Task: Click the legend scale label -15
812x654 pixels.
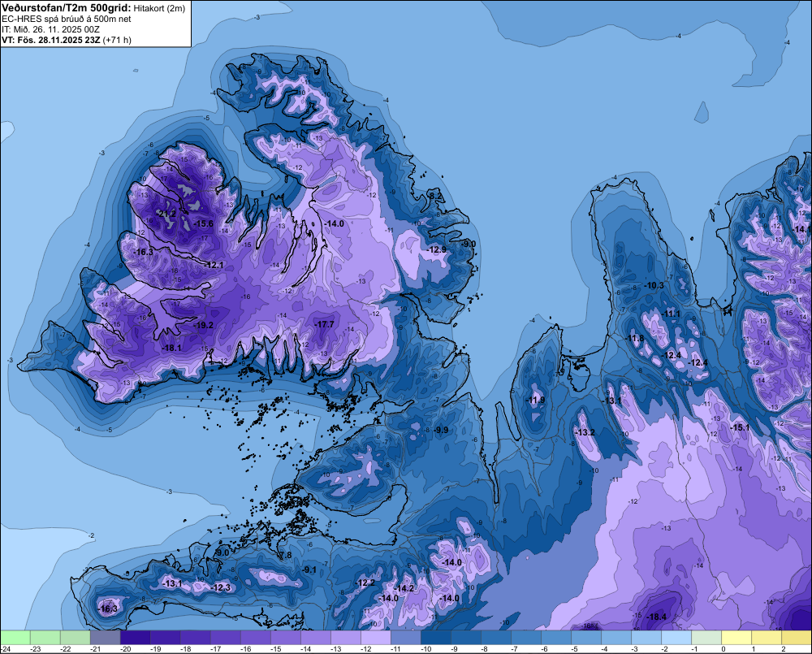Action: pos(276,649)
